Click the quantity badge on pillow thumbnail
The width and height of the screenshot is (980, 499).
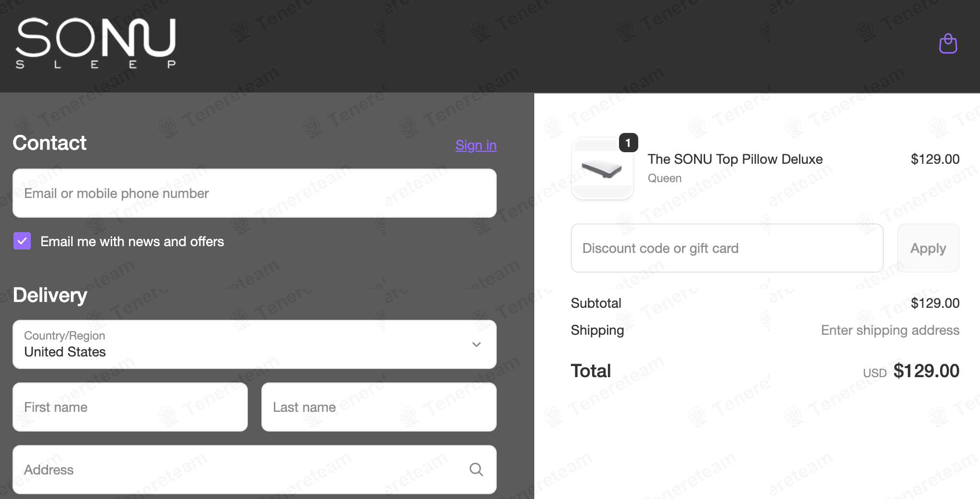[628, 143]
